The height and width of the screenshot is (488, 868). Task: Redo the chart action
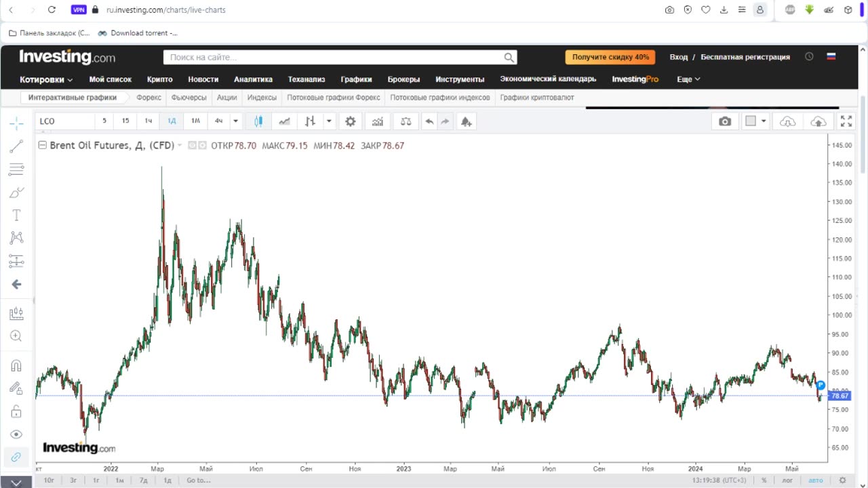tap(445, 121)
